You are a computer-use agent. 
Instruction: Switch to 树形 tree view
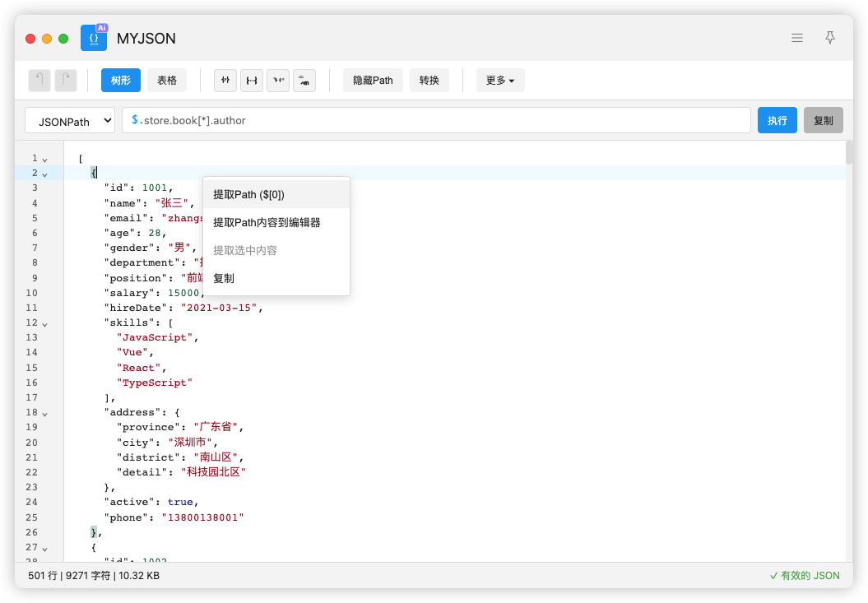[121, 80]
